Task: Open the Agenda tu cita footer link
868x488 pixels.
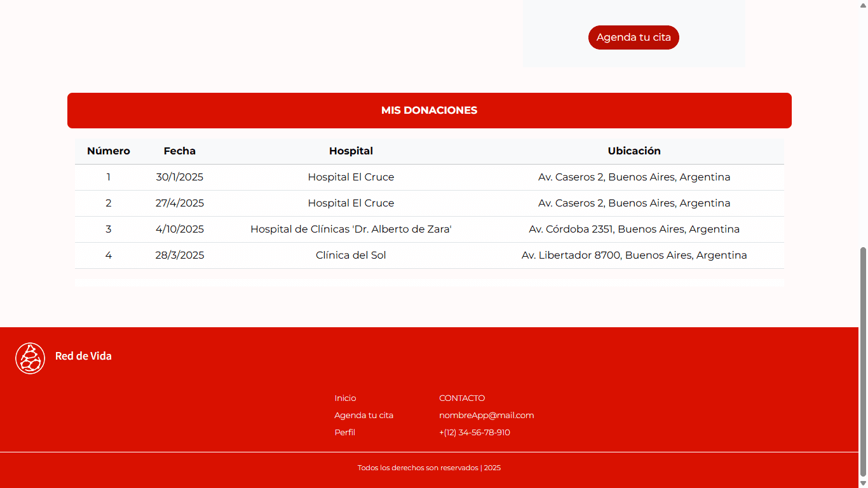Action: 363,416
